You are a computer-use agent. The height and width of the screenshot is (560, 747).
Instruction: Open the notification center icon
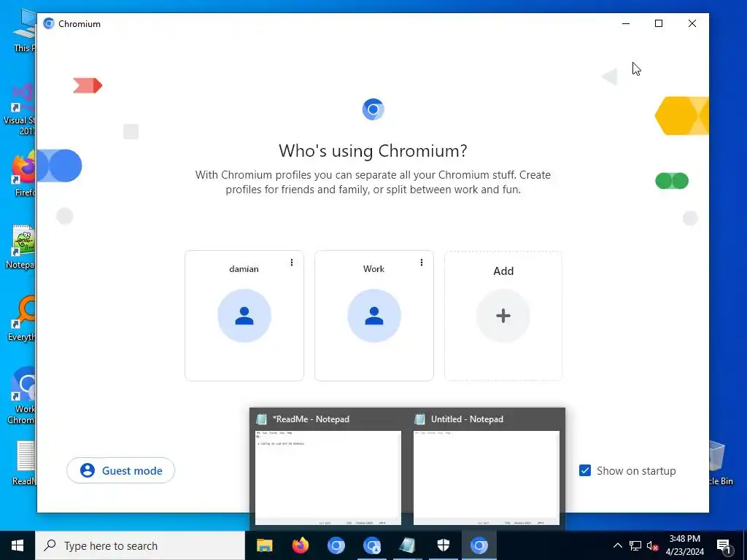pos(724,545)
